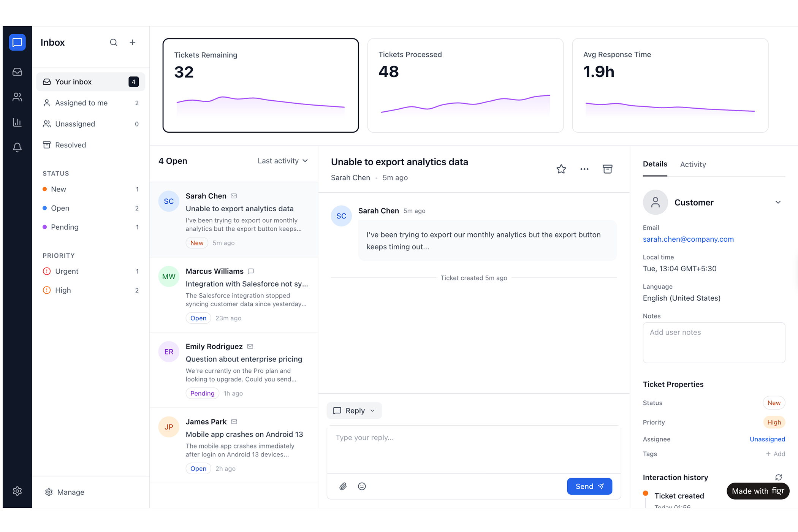Open the reports bar chart sidebar icon
Image resolution: width=798 pixels, height=532 pixels.
tap(17, 122)
